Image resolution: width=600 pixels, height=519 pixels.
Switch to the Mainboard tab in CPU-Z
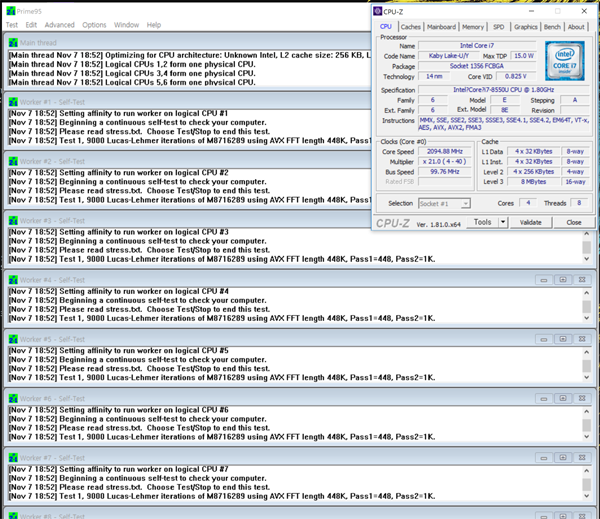441,27
